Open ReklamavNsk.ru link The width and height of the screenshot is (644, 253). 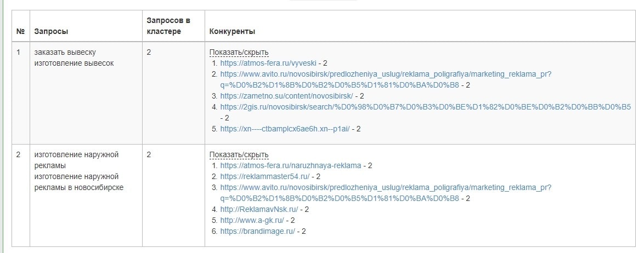click(x=259, y=209)
